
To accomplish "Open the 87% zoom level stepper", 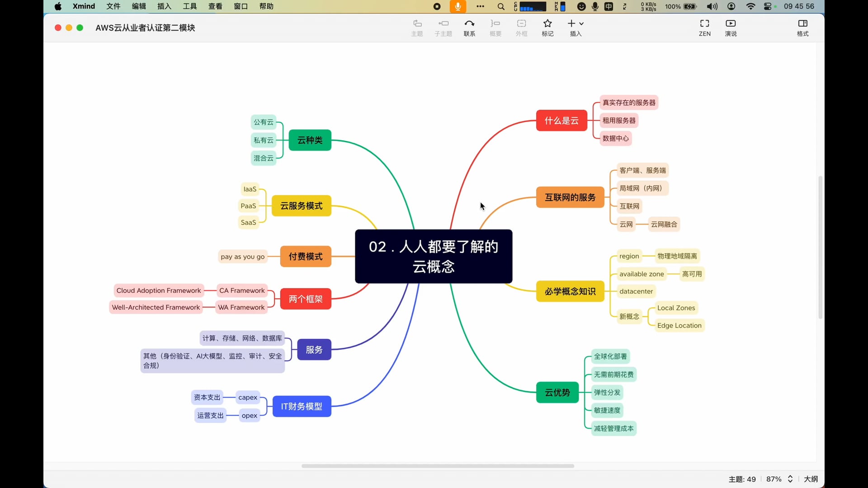I will click(790, 479).
